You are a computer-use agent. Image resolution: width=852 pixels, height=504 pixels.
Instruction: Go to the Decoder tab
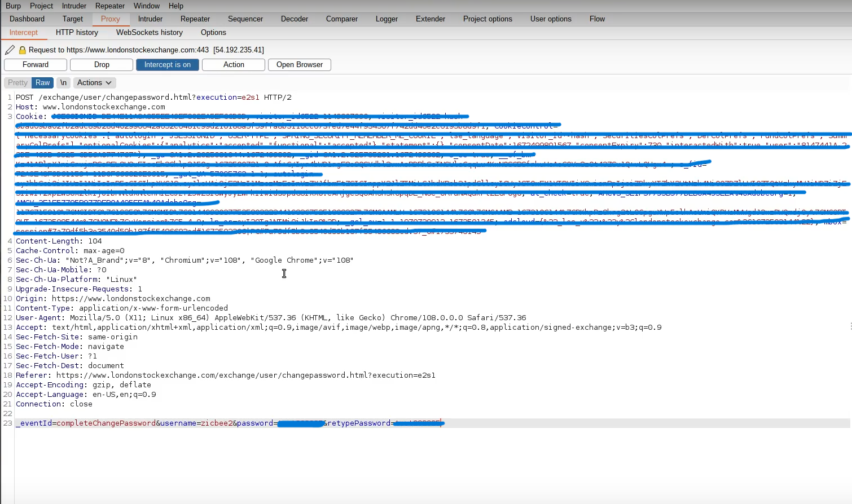[295, 19]
